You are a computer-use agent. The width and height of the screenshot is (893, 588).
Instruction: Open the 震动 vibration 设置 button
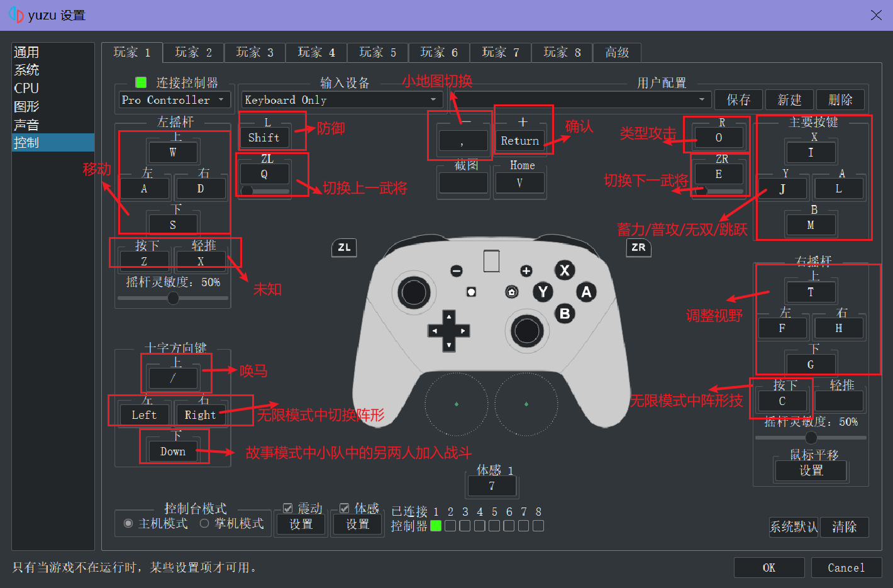[x=301, y=524]
